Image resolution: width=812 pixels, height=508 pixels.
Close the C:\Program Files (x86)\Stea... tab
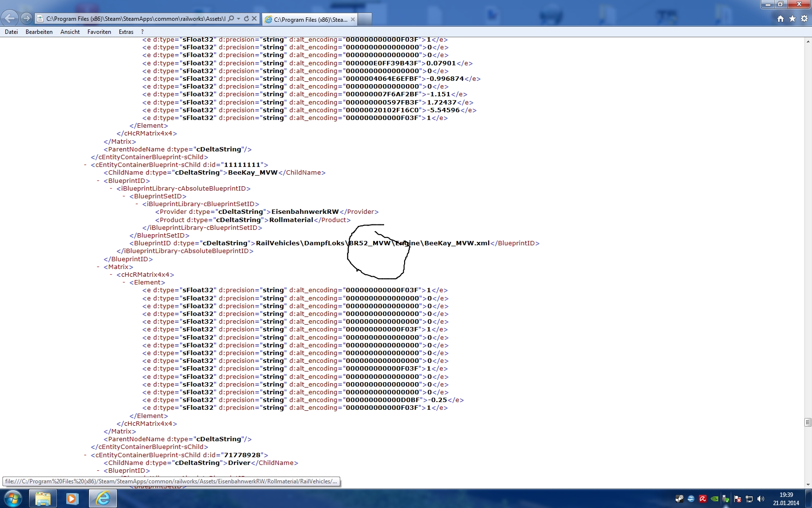(353, 19)
